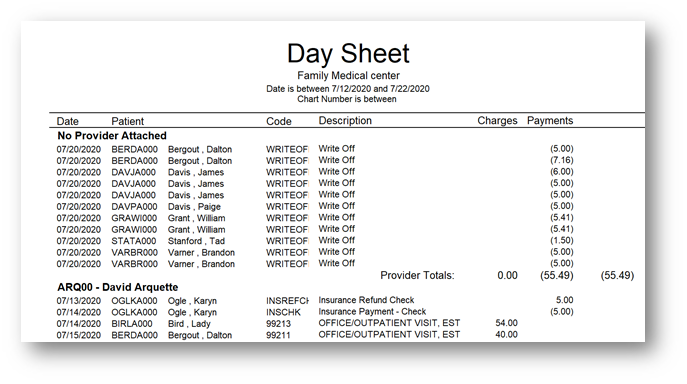The width and height of the screenshot is (687, 384).
Task: Click the date range line under the title
Action: 348,89
